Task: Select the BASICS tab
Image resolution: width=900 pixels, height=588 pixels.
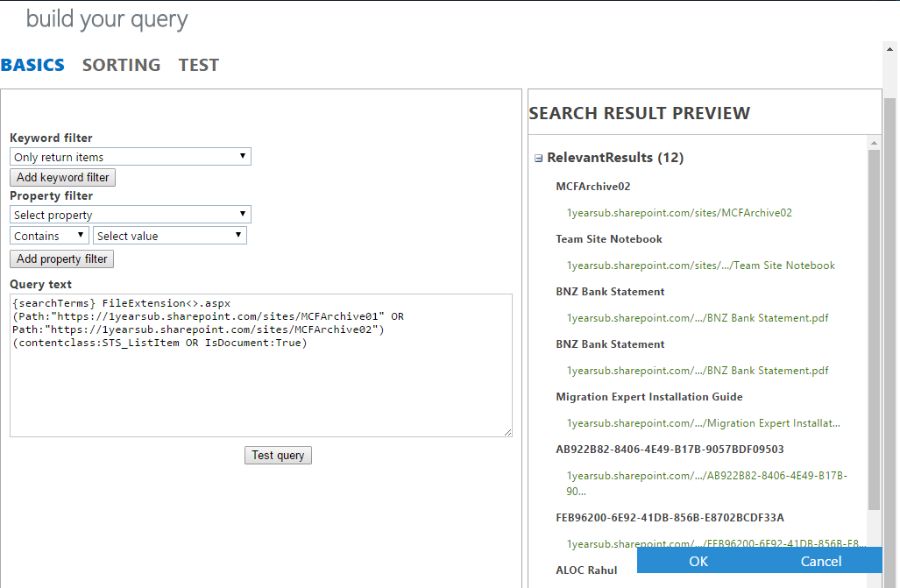Action: point(32,64)
